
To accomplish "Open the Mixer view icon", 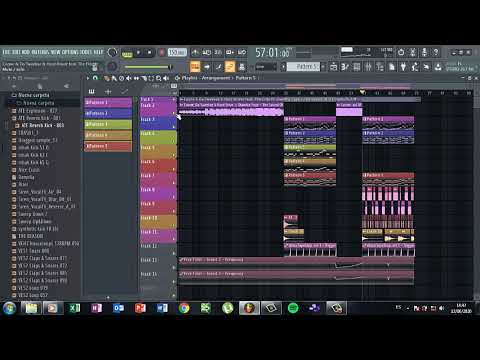I will 368,67.
